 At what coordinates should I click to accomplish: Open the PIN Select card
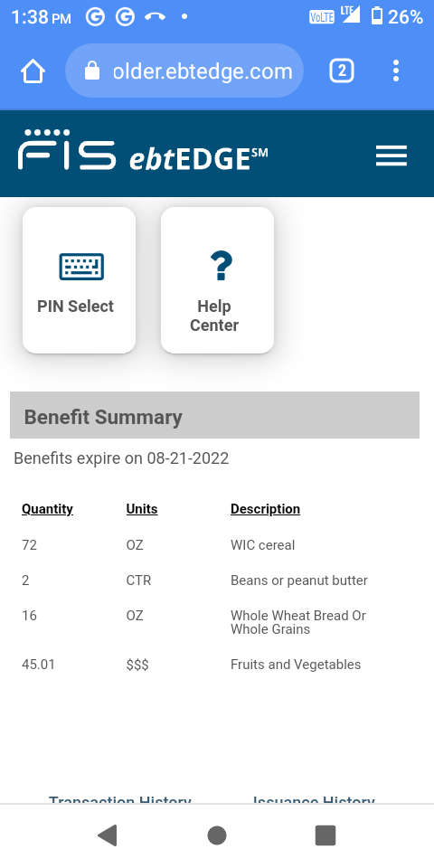(79, 280)
